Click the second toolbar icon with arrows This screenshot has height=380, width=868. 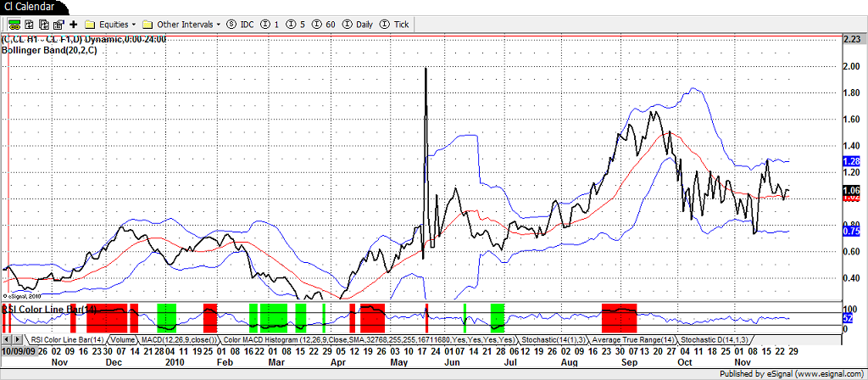(x=30, y=25)
